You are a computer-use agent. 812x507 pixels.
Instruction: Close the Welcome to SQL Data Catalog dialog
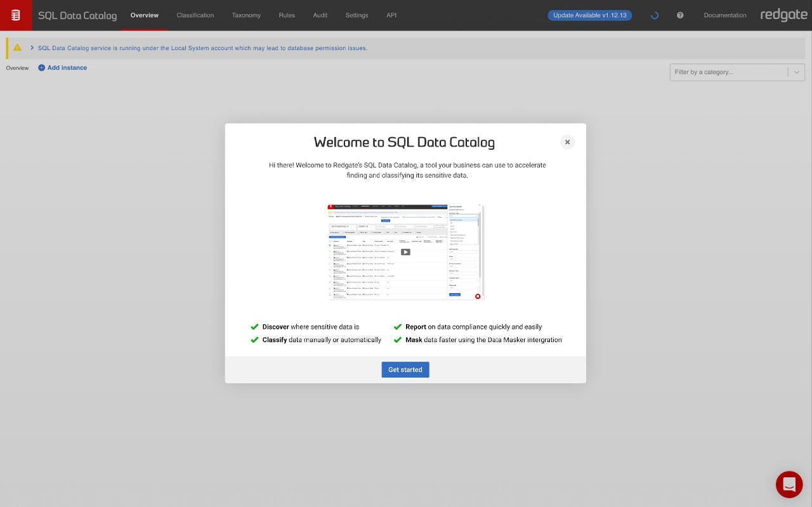coord(567,142)
